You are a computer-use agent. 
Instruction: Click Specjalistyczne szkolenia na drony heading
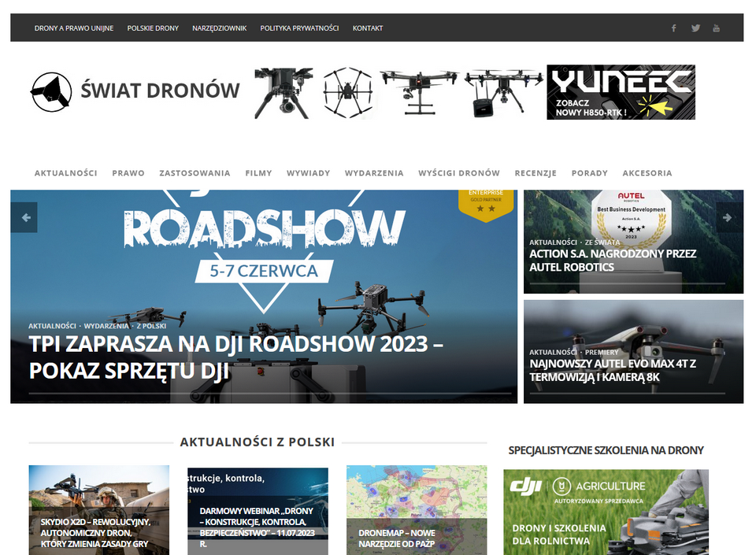pos(606,450)
